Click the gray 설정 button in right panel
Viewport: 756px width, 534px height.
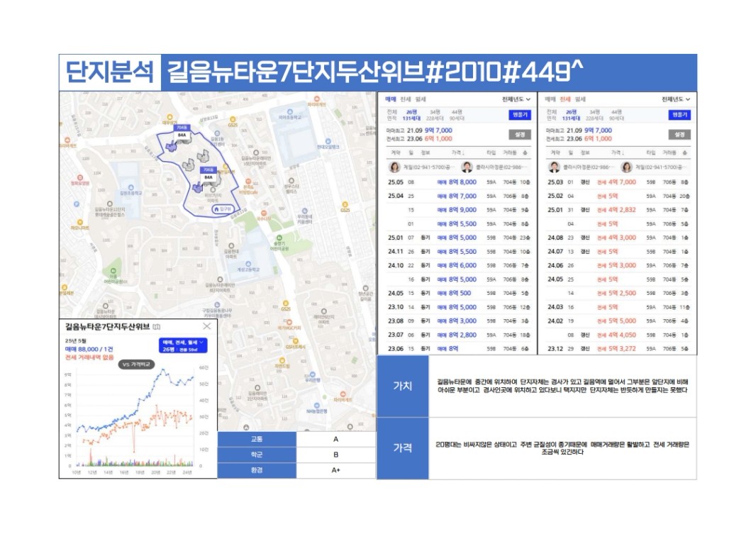click(680, 135)
